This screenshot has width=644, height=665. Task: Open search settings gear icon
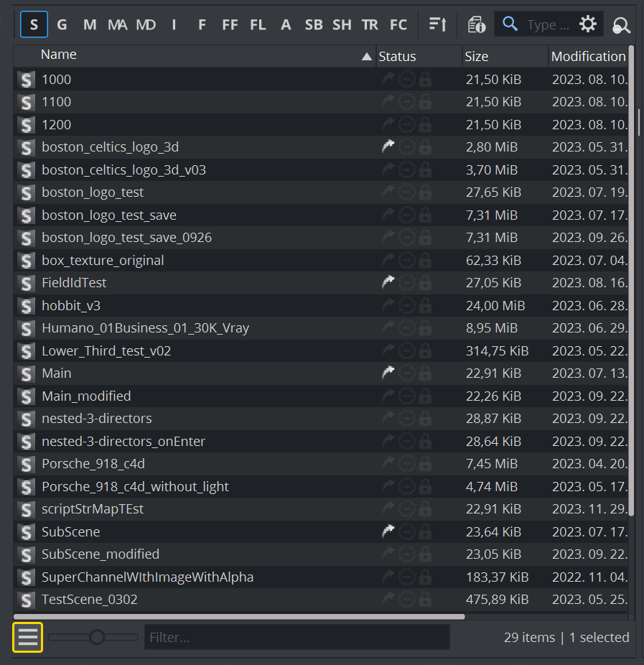588,24
